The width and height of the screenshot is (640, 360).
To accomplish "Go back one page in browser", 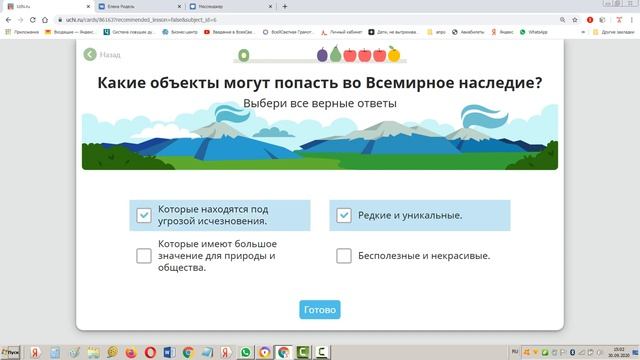I will tap(9, 20).
